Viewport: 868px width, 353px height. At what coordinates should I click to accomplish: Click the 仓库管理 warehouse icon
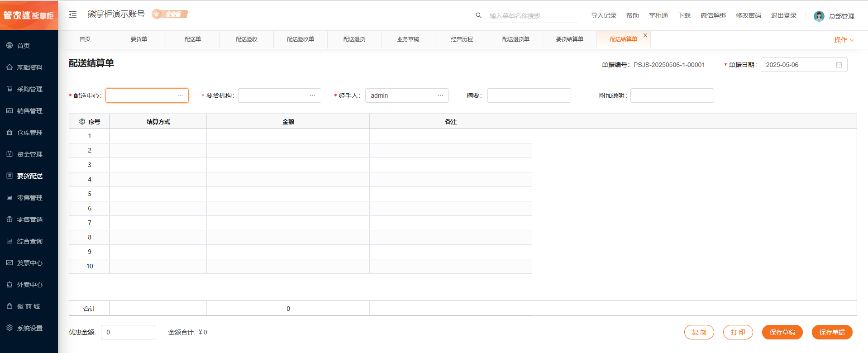(10, 132)
